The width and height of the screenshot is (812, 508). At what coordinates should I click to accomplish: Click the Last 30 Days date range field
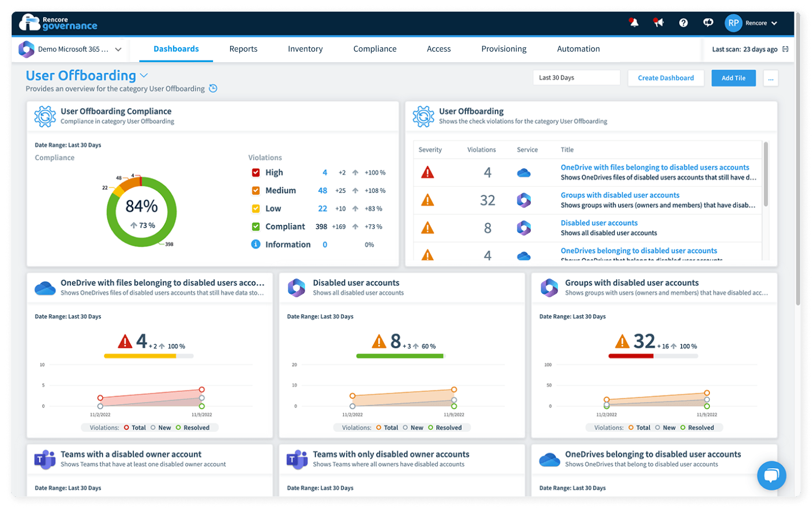(576, 78)
